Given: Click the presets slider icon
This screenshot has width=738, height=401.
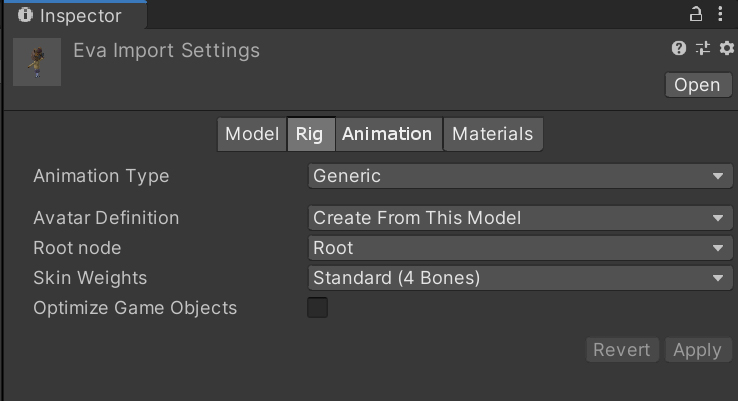Looking at the screenshot, I should 703,48.
